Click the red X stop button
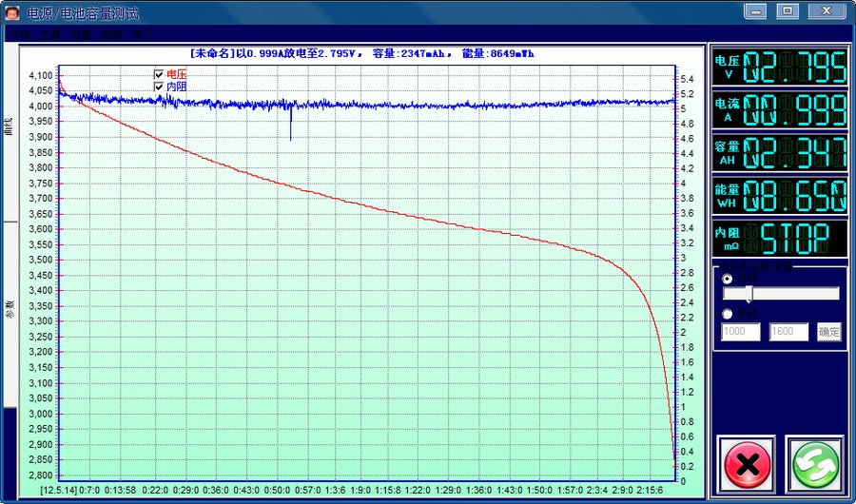Screen dimensions: 856x504 coord(747,464)
